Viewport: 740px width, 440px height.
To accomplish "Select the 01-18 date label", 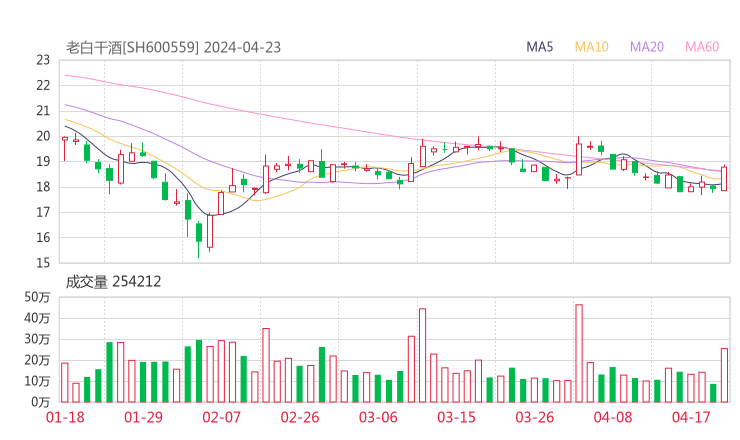I will pyautogui.click(x=65, y=417).
